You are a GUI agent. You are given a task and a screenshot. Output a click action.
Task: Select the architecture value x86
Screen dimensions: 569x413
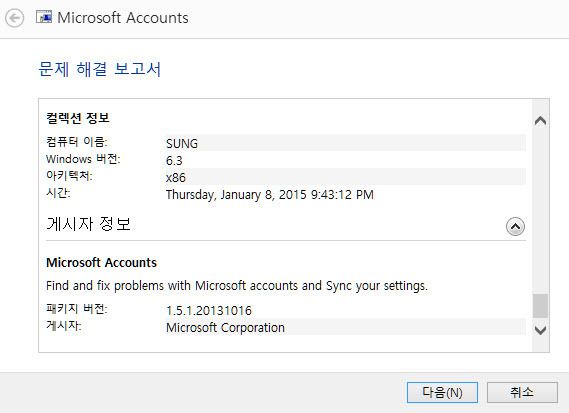tap(176, 177)
